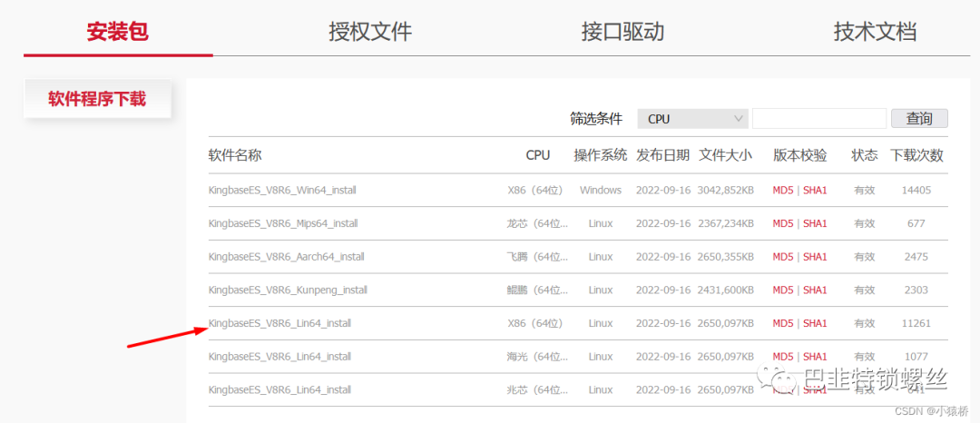Open KingbaseES_V8R6_Aarch64_install download link
980x423 pixels.
(x=286, y=257)
